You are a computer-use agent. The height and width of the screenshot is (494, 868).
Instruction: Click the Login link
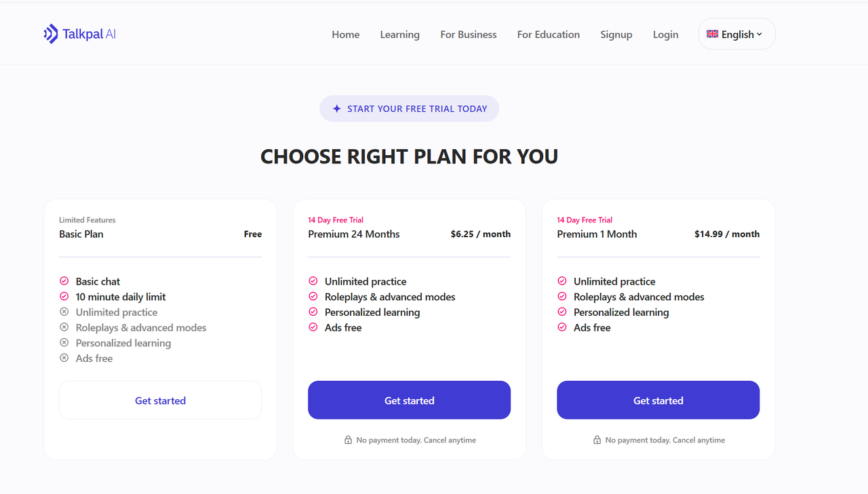point(665,35)
